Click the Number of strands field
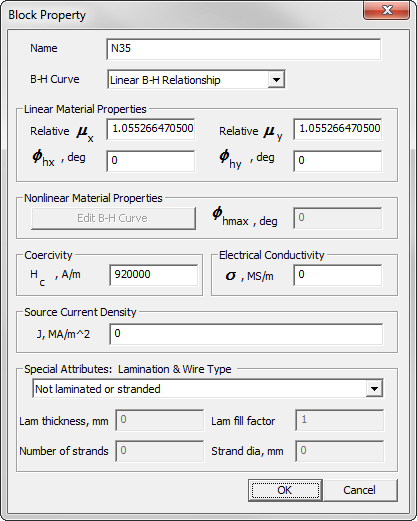 point(160,451)
